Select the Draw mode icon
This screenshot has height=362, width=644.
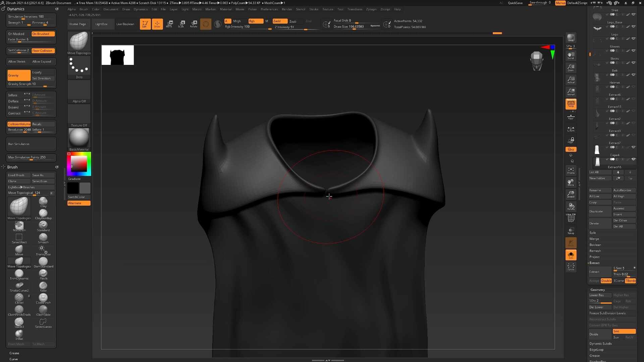(x=157, y=24)
